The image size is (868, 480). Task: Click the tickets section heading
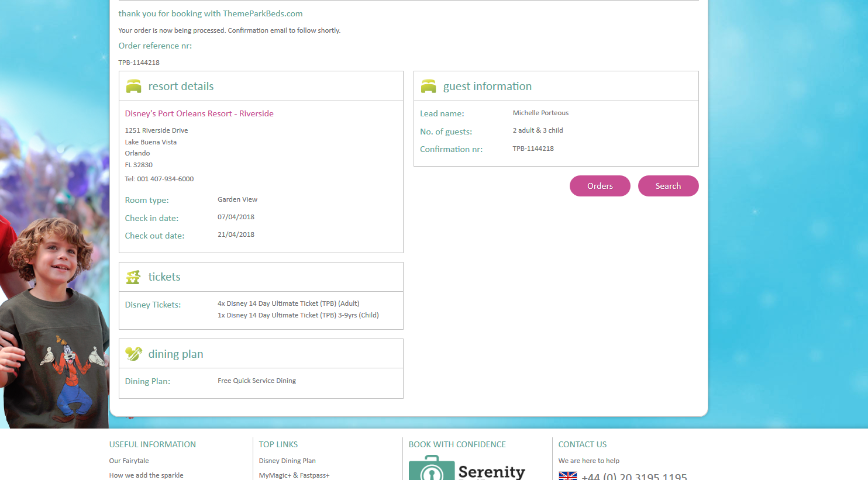click(x=164, y=277)
